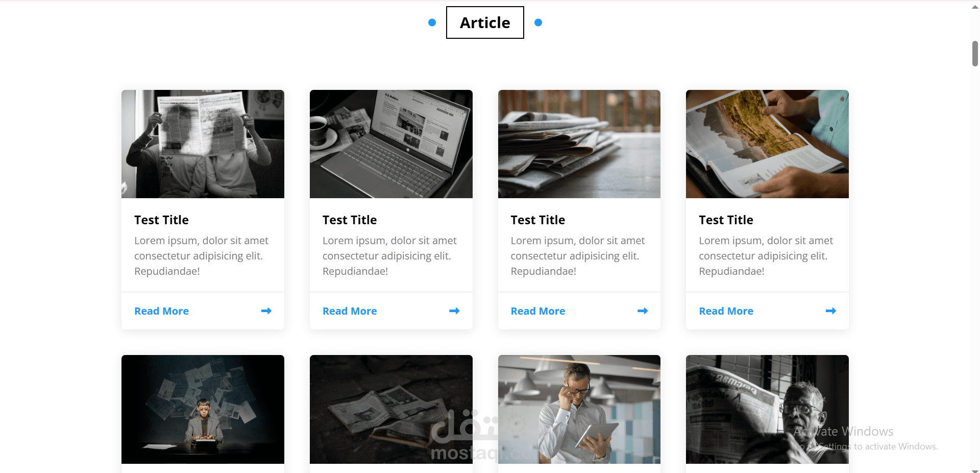This screenshot has width=980, height=473.
Task: Click Test Title on the laptop article card
Action: [x=350, y=220]
